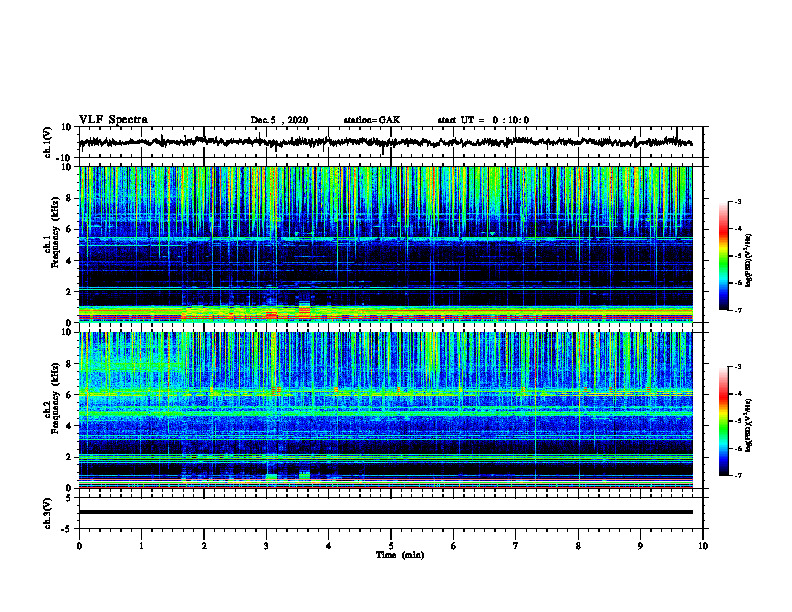Click the "6" kHz tick on ch.1 axis
The image size is (792, 612).
[69, 229]
